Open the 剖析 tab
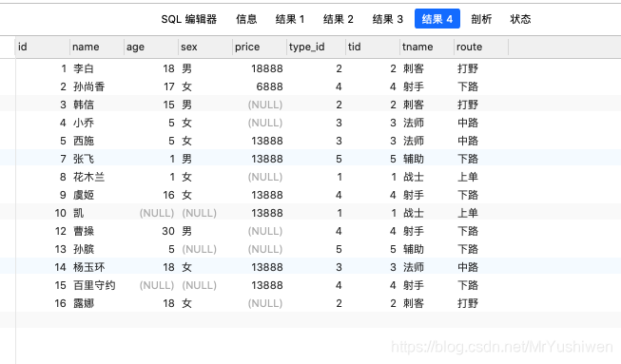Image resolution: width=621 pixels, height=364 pixels. point(481,19)
